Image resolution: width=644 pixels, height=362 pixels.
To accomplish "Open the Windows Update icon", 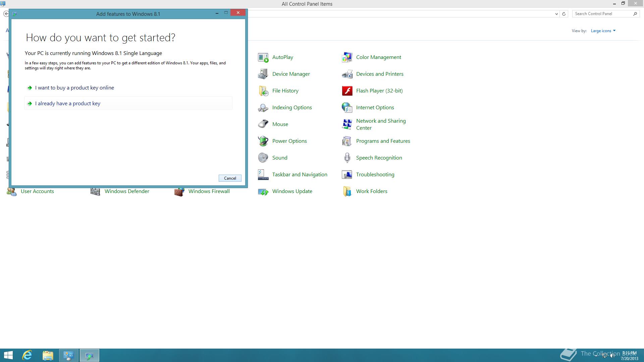I will [263, 191].
